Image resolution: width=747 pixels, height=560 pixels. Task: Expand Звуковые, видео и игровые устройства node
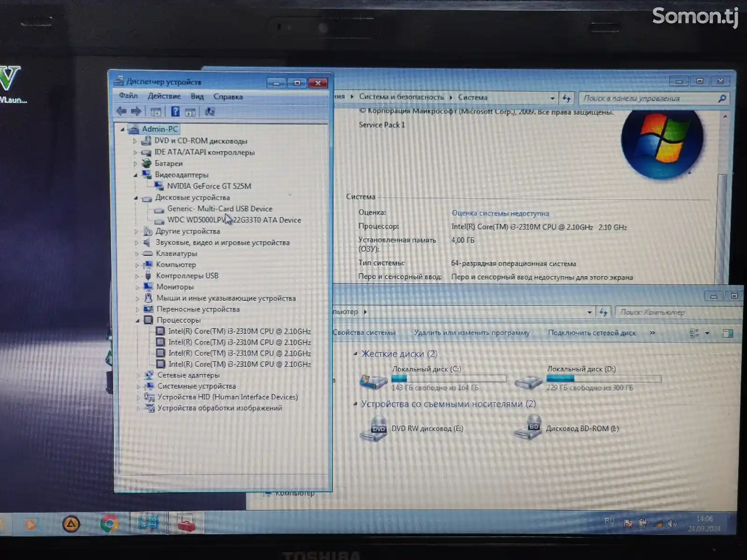point(136,243)
